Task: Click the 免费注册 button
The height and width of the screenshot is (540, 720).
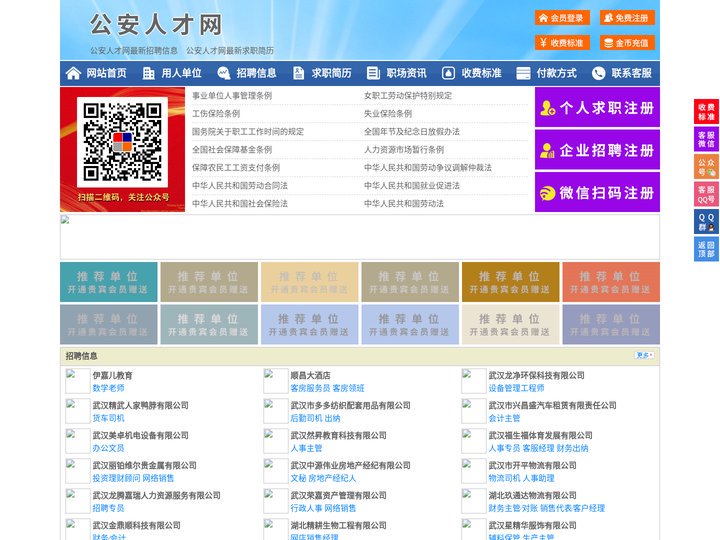Action: (627, 18)
